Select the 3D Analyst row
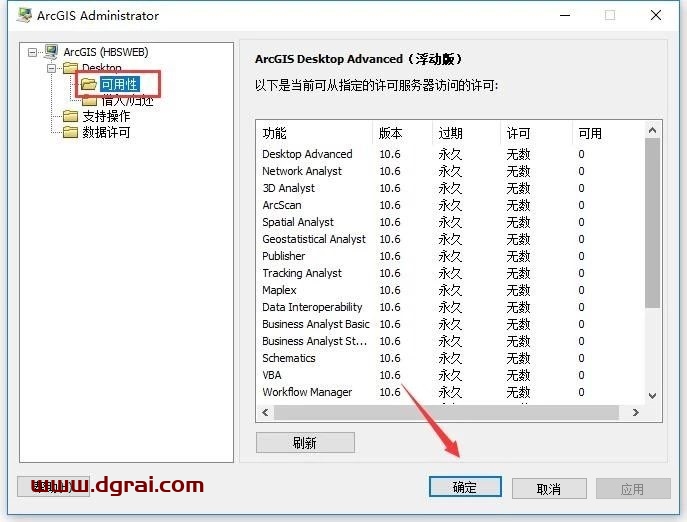 pyautogui.click(x=450, y=188)
